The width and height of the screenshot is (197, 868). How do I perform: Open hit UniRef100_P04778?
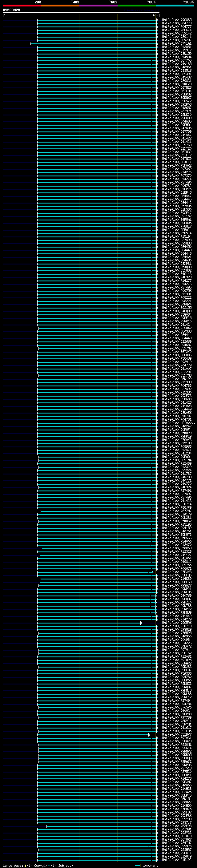tap(176, 23)
